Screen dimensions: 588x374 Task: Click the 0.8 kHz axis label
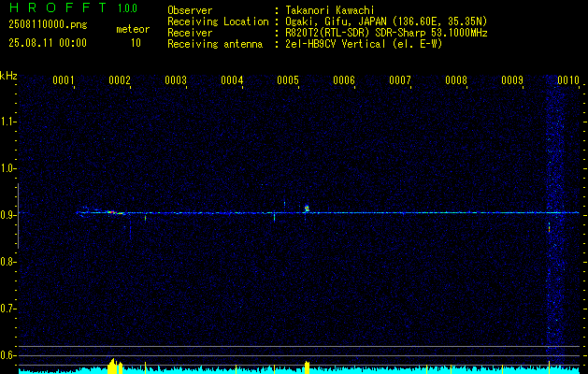coord(7,262)
